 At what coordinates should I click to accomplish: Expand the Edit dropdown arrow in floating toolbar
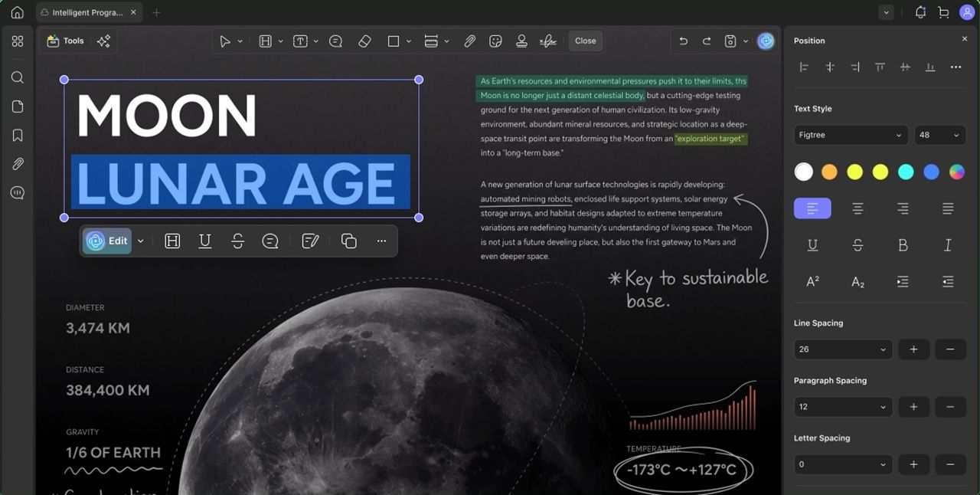[x=141, y=241]
